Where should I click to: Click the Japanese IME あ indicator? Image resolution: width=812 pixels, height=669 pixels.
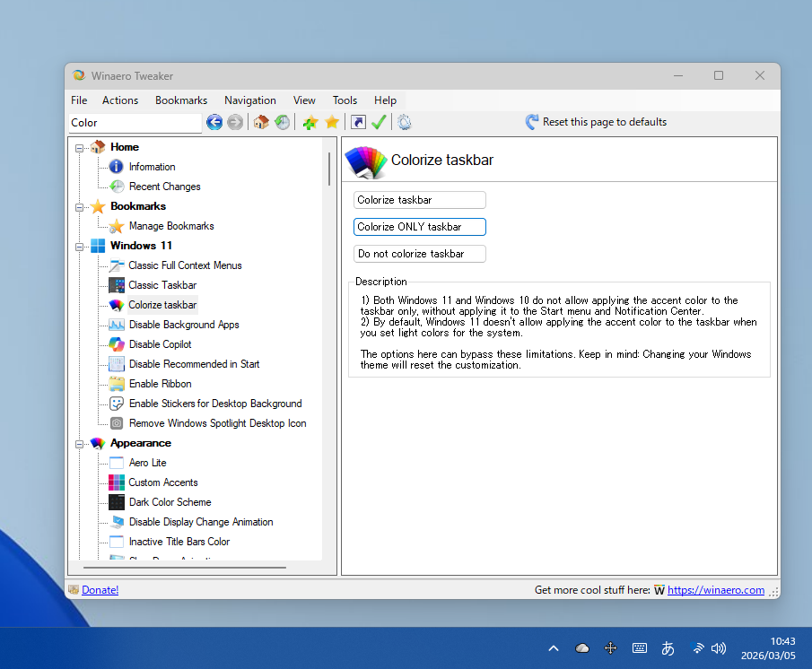click(x=668, y=648)
